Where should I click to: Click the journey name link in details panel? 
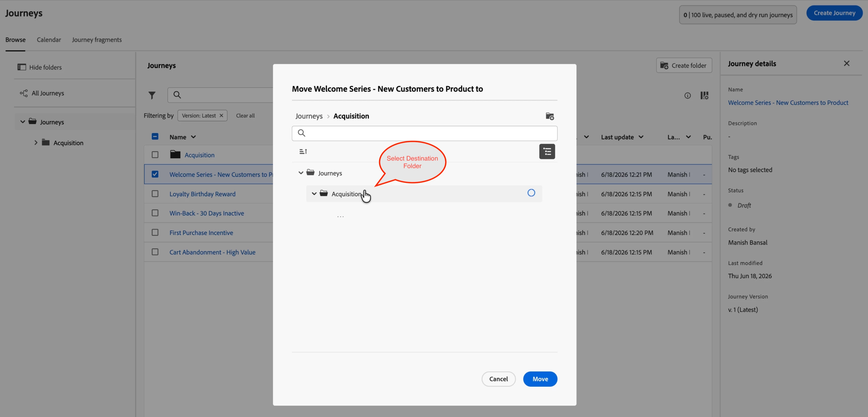pyautogui.click(x=788, y=103)
